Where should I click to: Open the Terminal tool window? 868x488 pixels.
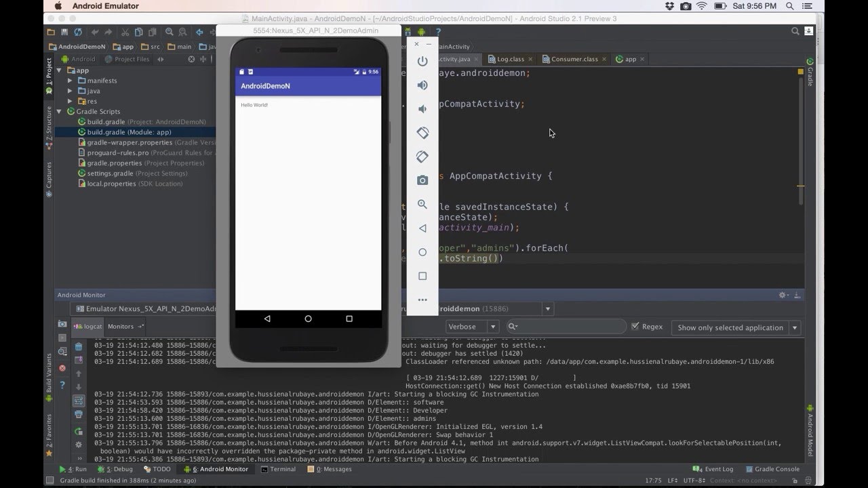[278, 469]
